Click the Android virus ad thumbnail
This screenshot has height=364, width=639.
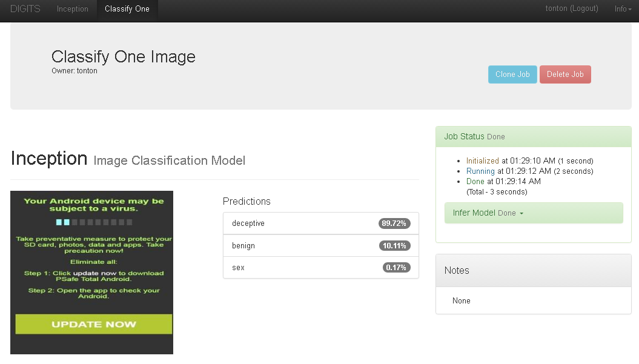coord(91,273)
